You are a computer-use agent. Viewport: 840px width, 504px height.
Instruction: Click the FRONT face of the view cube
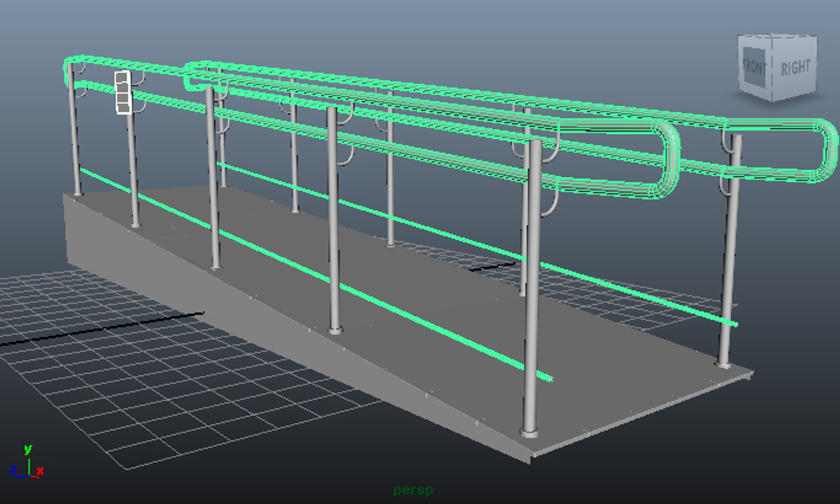[754, 67]
